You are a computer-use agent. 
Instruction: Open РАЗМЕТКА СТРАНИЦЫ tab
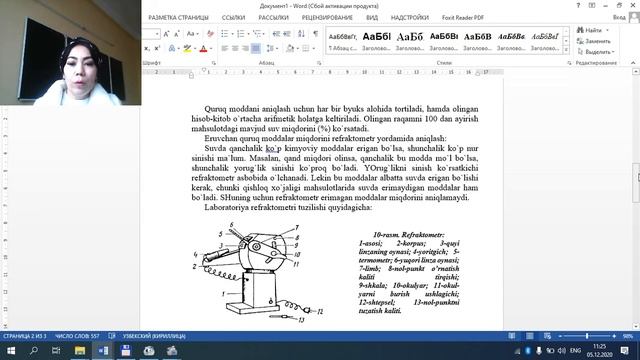pos(178,18)
